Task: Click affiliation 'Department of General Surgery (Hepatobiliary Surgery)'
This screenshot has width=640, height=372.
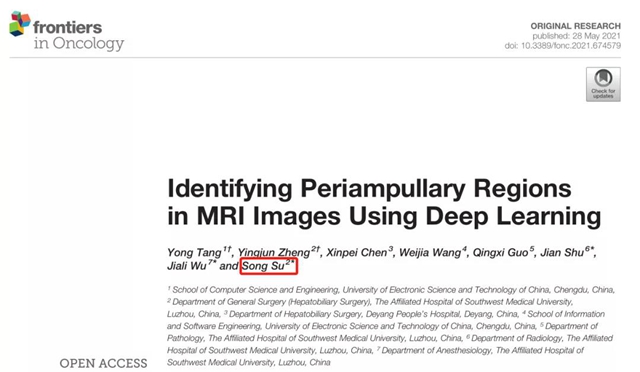Action: tap(271, 302)
